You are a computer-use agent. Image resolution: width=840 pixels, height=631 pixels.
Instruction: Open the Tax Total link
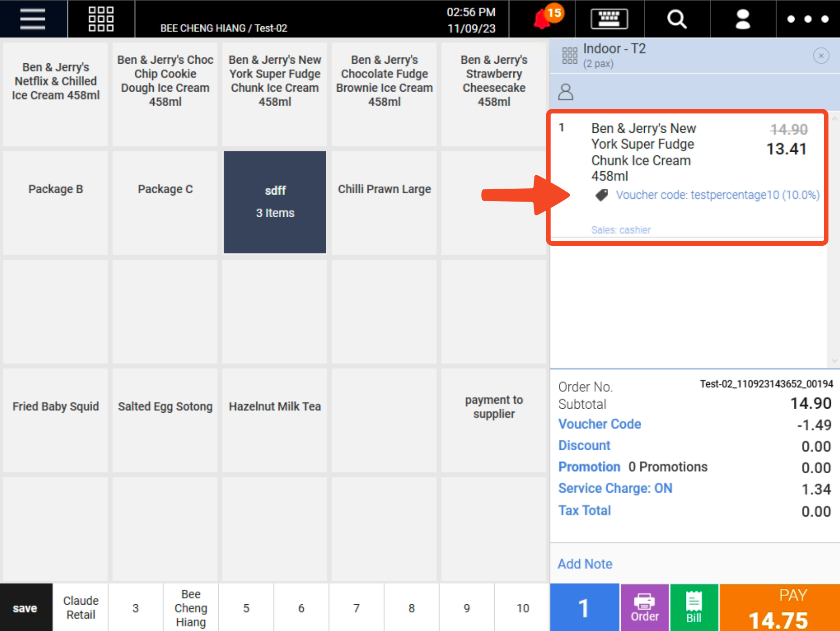[584, 510]
